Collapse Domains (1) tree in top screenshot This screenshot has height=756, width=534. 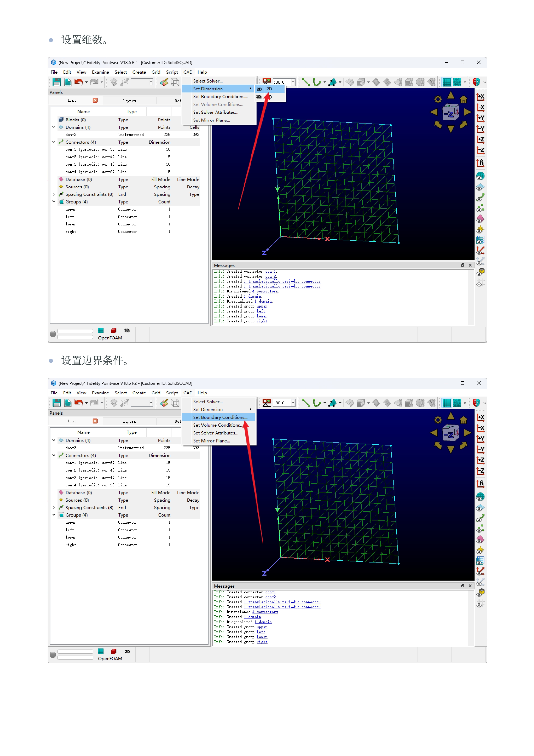[x=54, y=127]
